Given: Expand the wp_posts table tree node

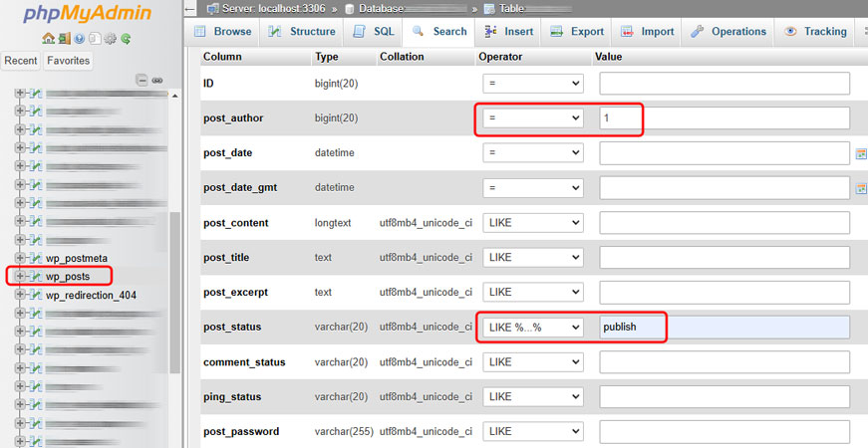Looking at the screenshot, I should pyautogui.click(x=20, y=276).
